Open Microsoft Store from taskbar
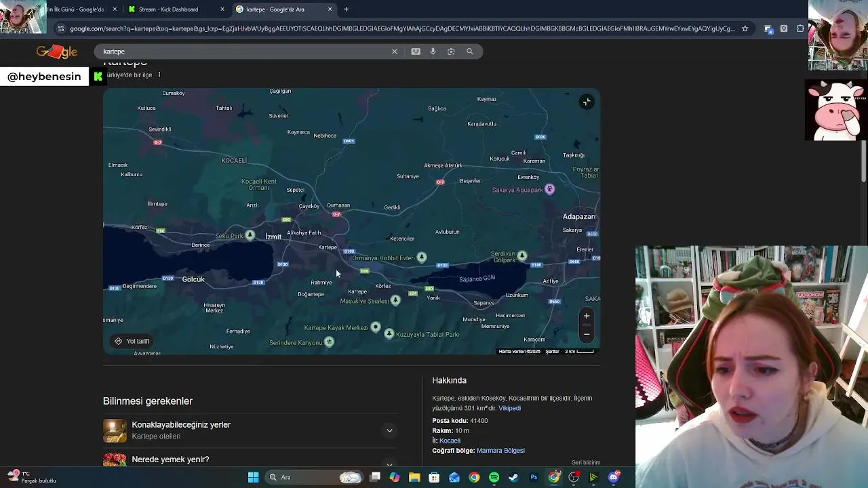868x488 pixels. pos(434,477)
